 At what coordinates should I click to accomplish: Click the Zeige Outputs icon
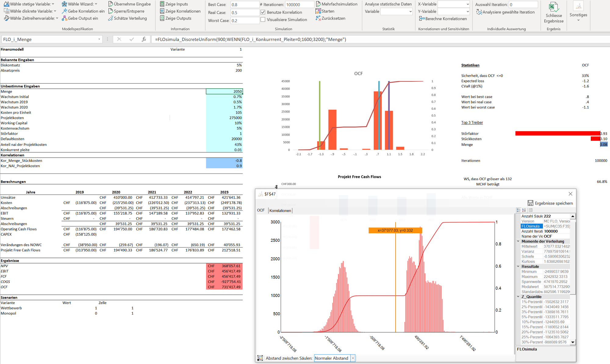tap(162, 18)
